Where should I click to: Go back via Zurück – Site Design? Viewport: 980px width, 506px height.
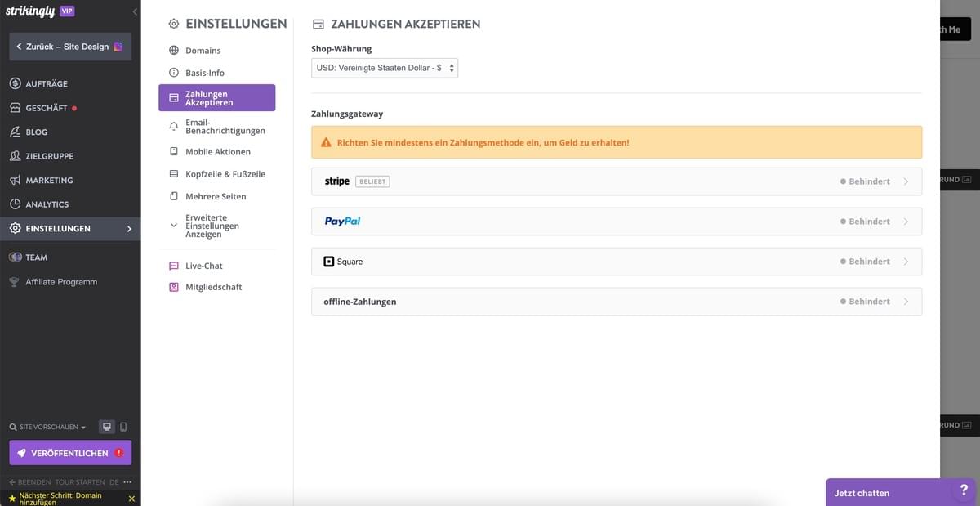tap(69, 47)
